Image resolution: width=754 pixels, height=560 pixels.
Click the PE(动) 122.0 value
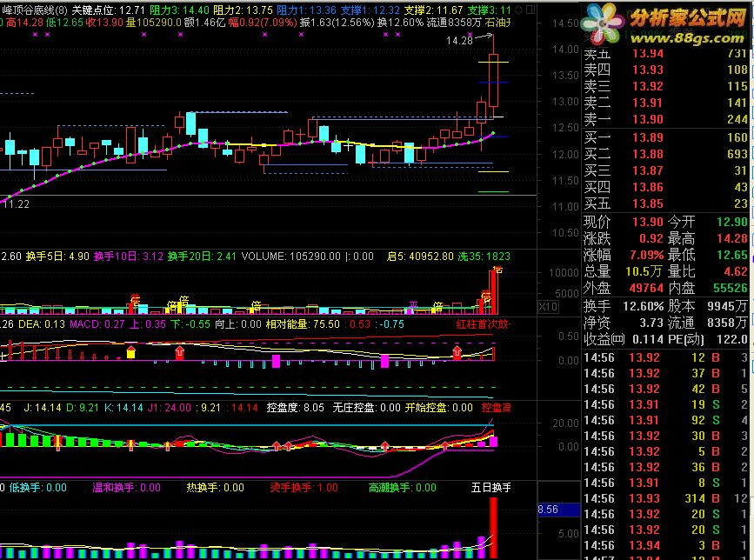(732, 339)
